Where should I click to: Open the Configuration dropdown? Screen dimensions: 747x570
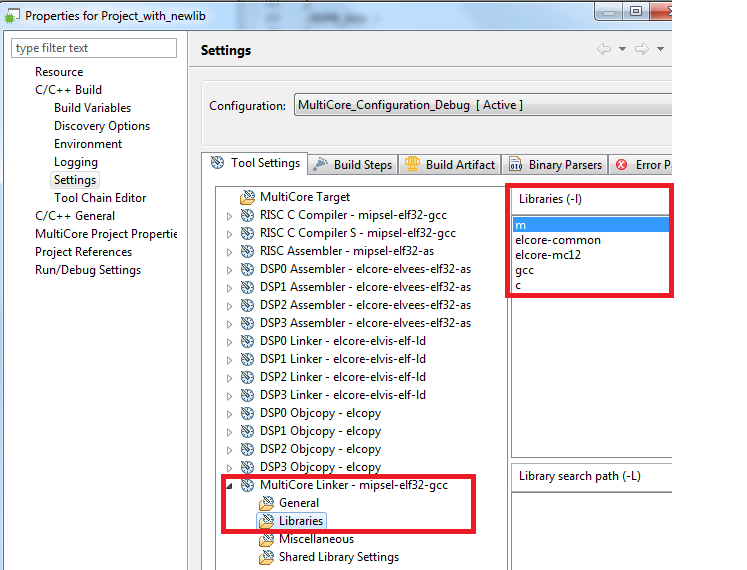480,105
